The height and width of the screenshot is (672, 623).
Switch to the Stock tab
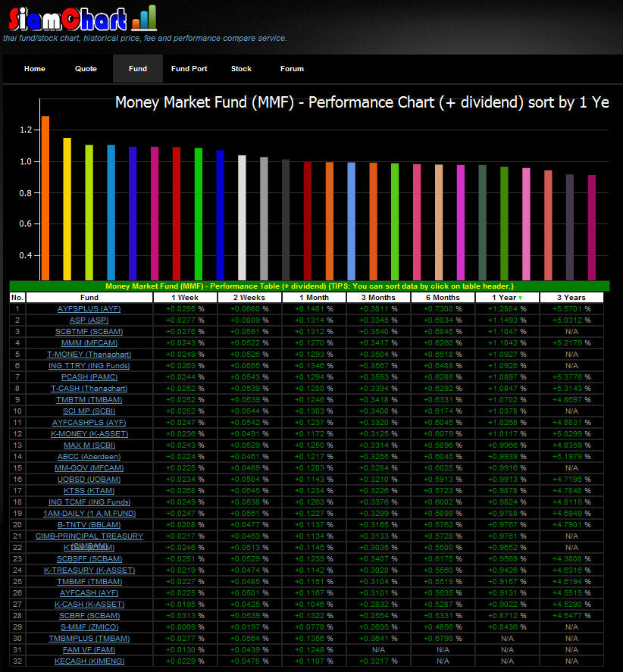(241, 68)
